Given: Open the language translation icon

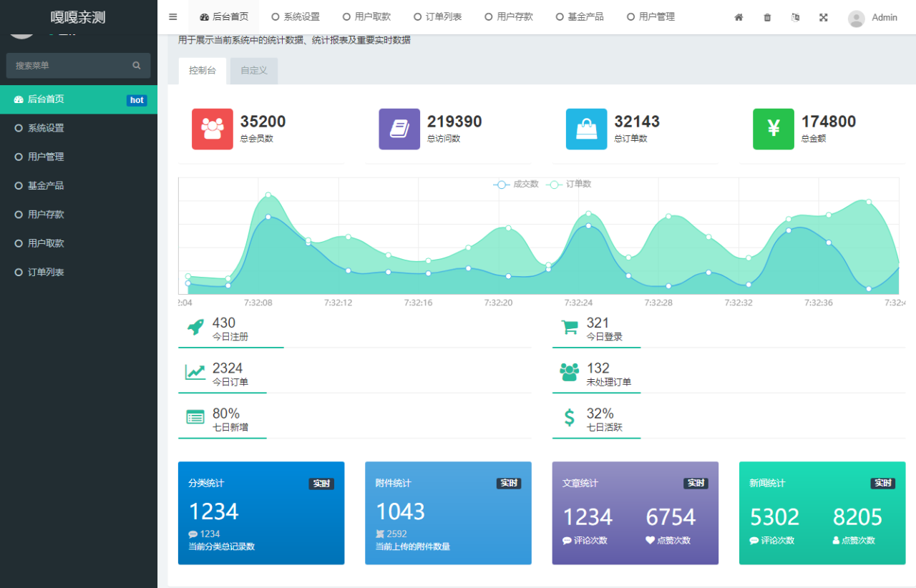Looking at the screenshot, I should (795, 17).
